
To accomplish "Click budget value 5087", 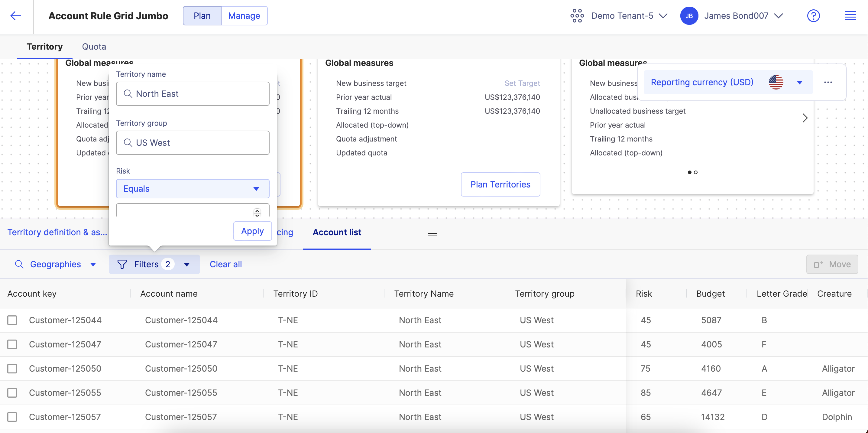I will click(x=711, y=320).
